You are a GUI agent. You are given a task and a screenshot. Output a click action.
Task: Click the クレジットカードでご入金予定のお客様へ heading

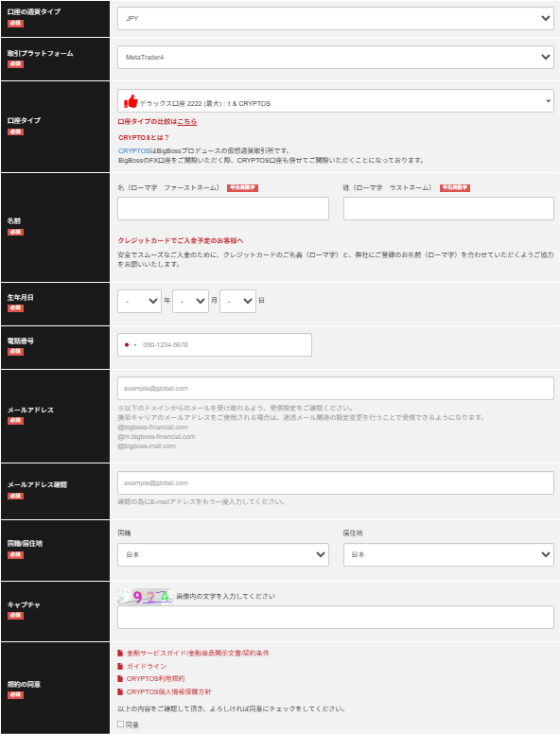pyautogui.click(x=181, y=240)
